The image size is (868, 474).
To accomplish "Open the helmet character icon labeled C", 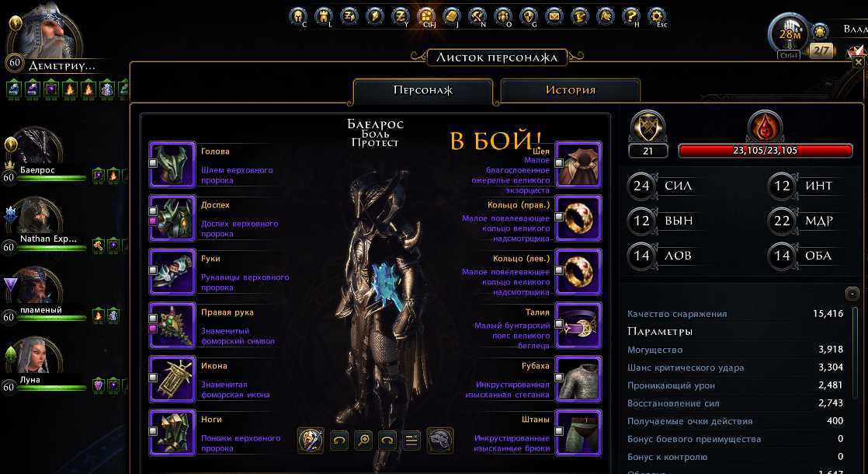I will pos(298,16).
